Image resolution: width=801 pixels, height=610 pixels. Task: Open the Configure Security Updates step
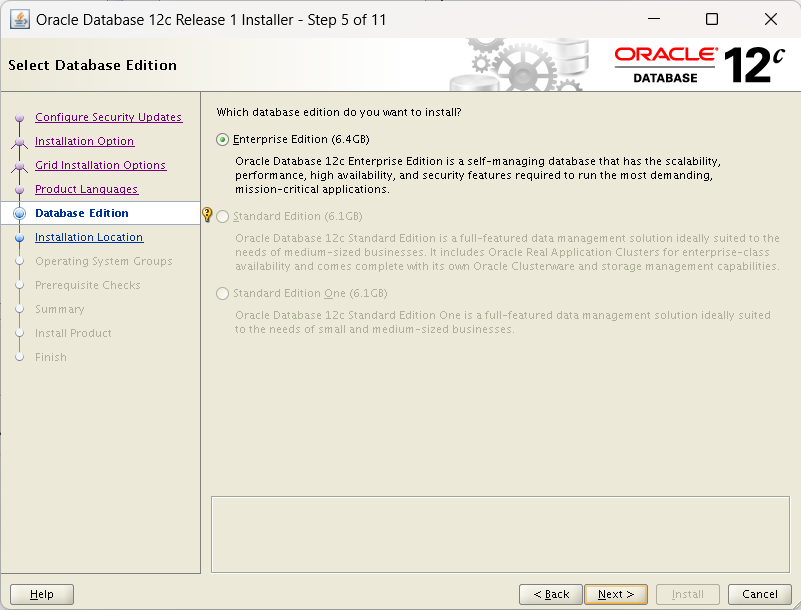pyautogui.click(x=108, y=117)
